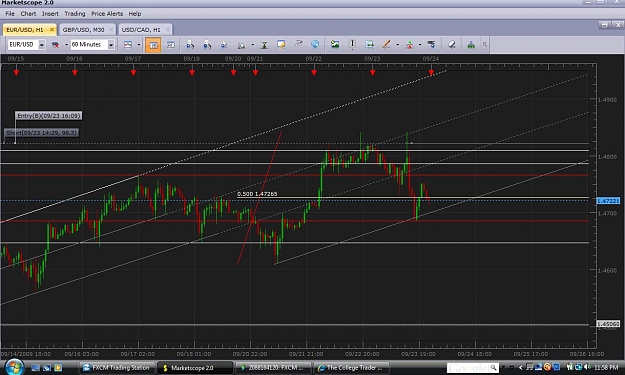Open FXCM Trading Station from taskbar
This screenshot has height=375, width=625.
(116, 368)
